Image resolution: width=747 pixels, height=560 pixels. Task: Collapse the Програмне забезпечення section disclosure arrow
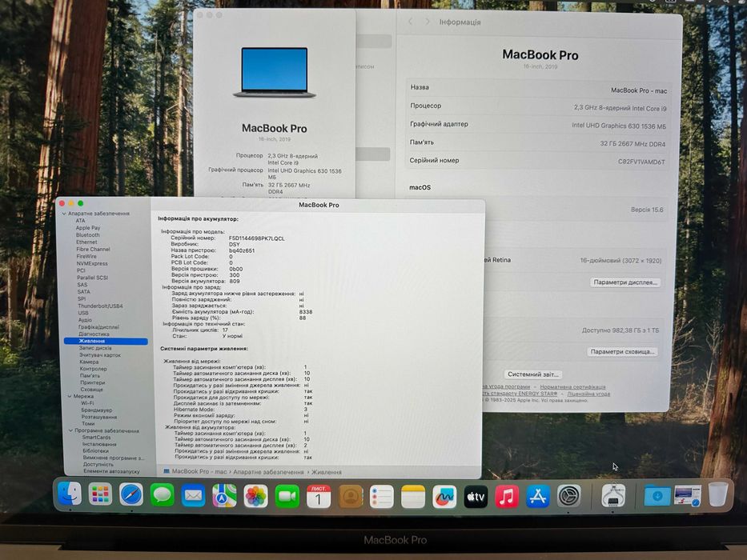[71, 430]
